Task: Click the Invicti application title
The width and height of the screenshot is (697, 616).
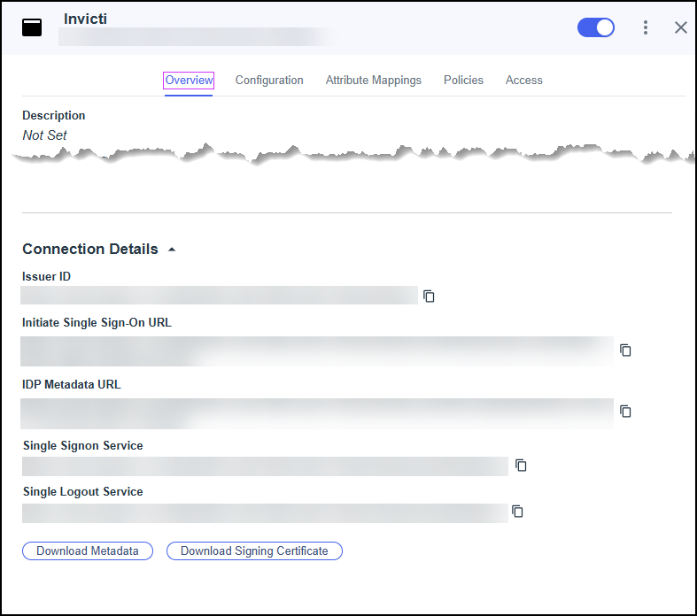Action: click(x=85, y=19)
